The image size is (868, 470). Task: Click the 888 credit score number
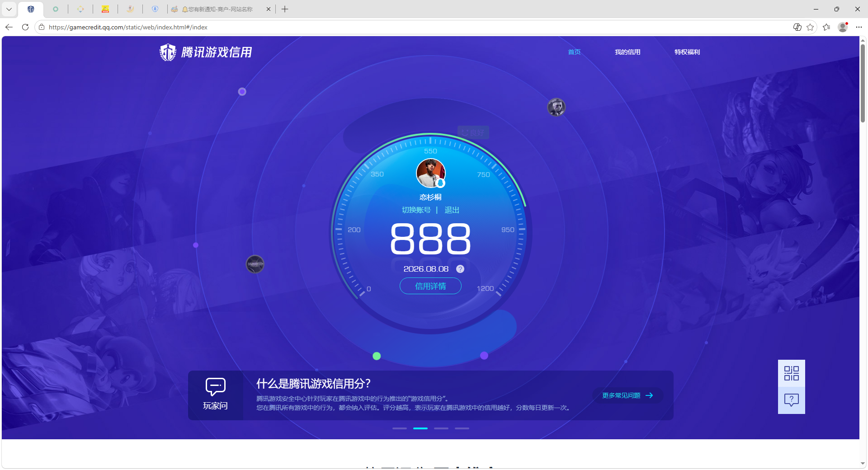pyautogui.click(x=430, y=239)
